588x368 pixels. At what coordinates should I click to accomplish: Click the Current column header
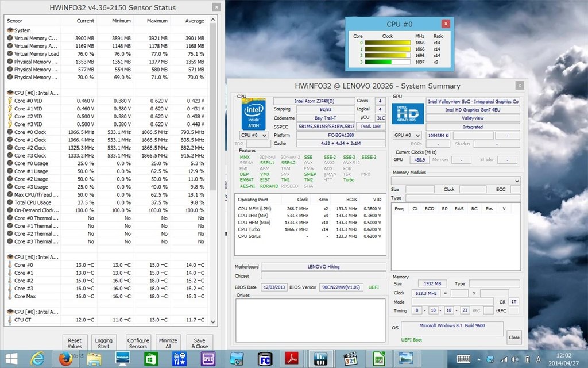[x=78, y=21]
